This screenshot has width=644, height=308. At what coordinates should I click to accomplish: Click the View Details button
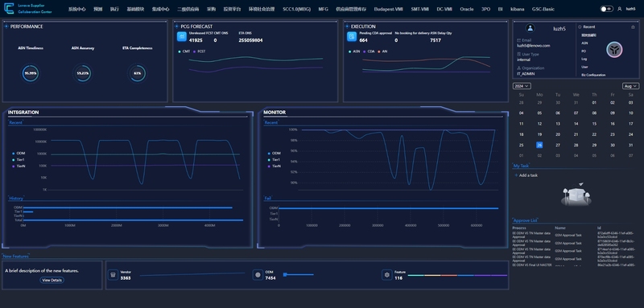52,280
